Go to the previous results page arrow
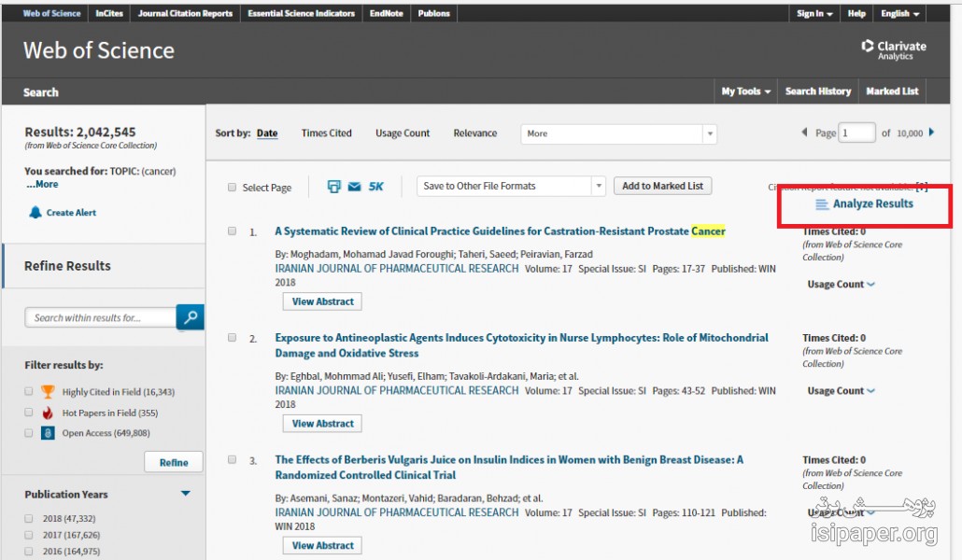Screen dimensions: 962x560 [804, 133]
